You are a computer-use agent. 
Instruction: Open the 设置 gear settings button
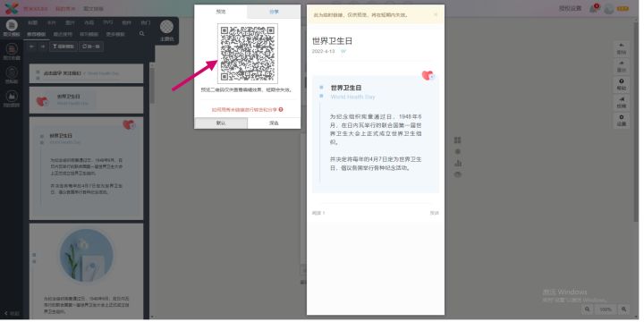click(622, 121)
